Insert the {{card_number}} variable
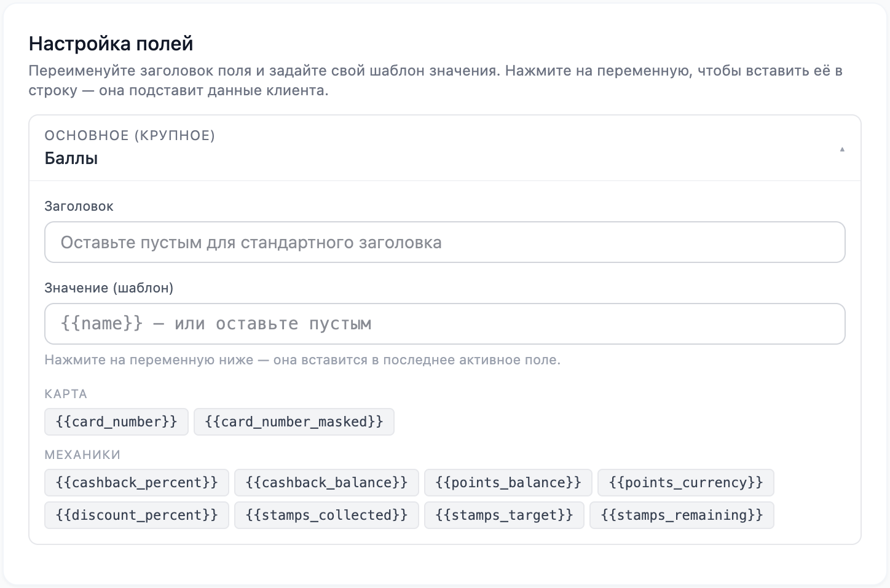Viewport: 890px width, 588px height. pyautogui.click(x=116, y=422)
